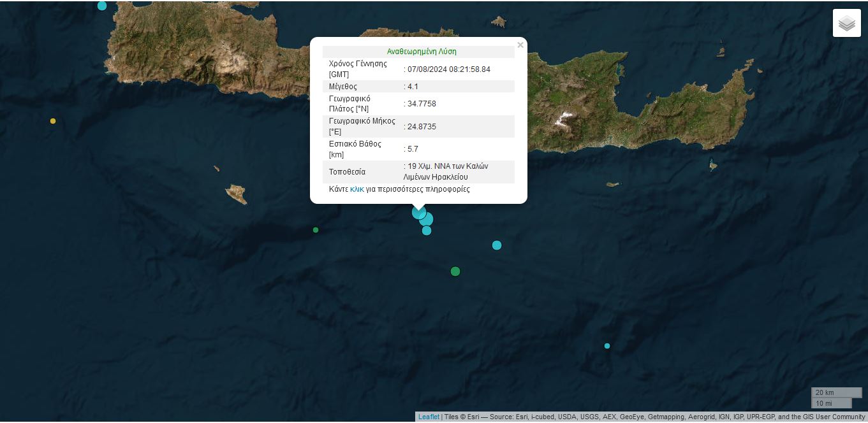Select the yellow earthquake marker
868x423 pixels.
(x=53, y=121)
